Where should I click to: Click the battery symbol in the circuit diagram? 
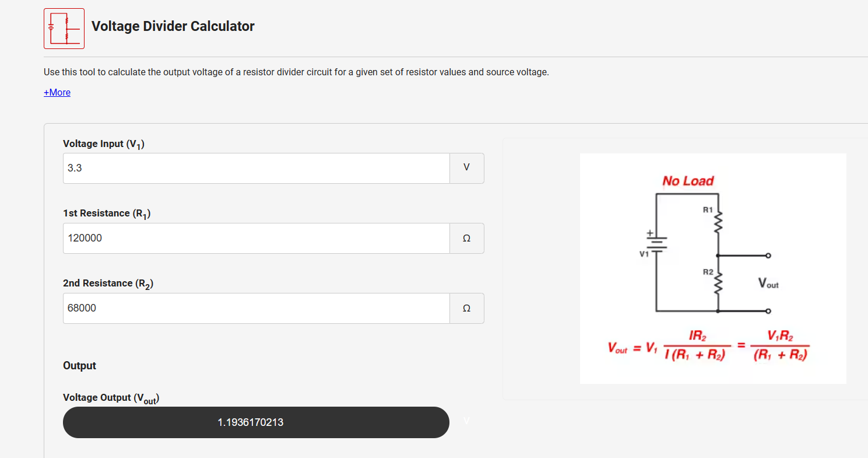(656, 242)
